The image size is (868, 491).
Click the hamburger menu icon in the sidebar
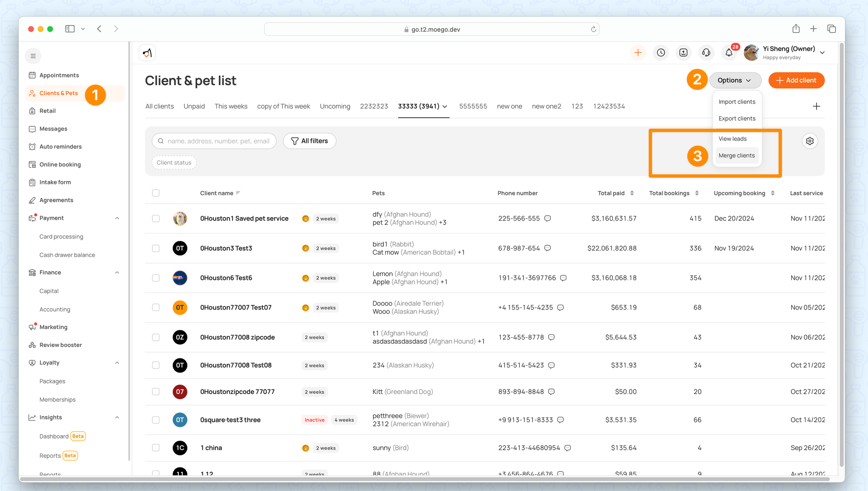click(33, 56)
